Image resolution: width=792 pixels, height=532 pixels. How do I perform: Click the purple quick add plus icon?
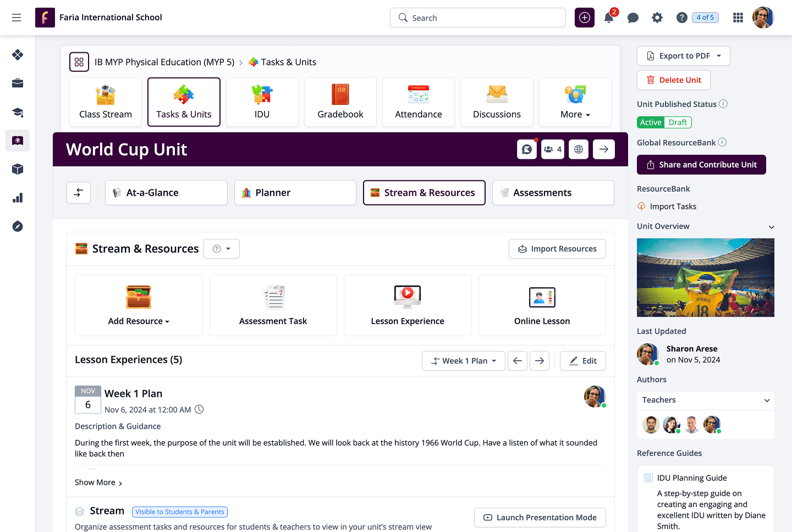pyautogui.click(x=585, y=18)
